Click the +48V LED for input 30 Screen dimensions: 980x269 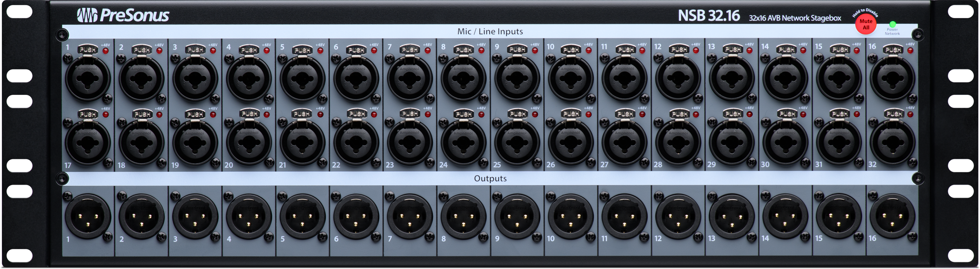803,115
